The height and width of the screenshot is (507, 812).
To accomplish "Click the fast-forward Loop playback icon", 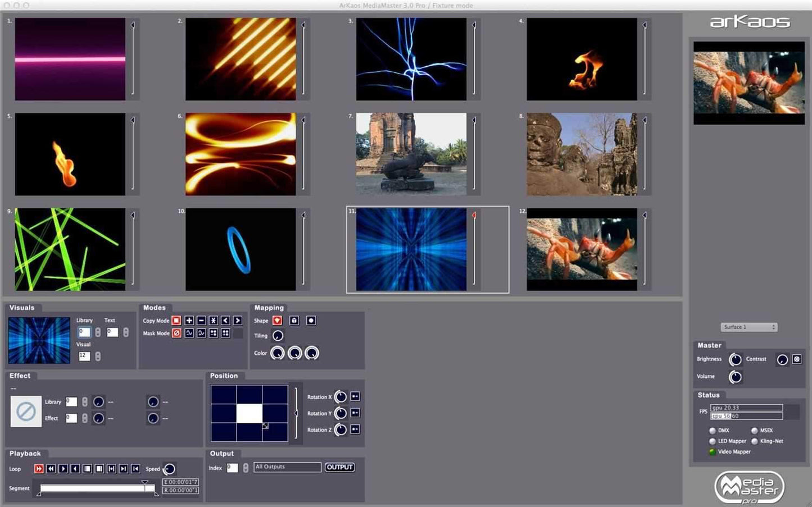I will (39, 469).
